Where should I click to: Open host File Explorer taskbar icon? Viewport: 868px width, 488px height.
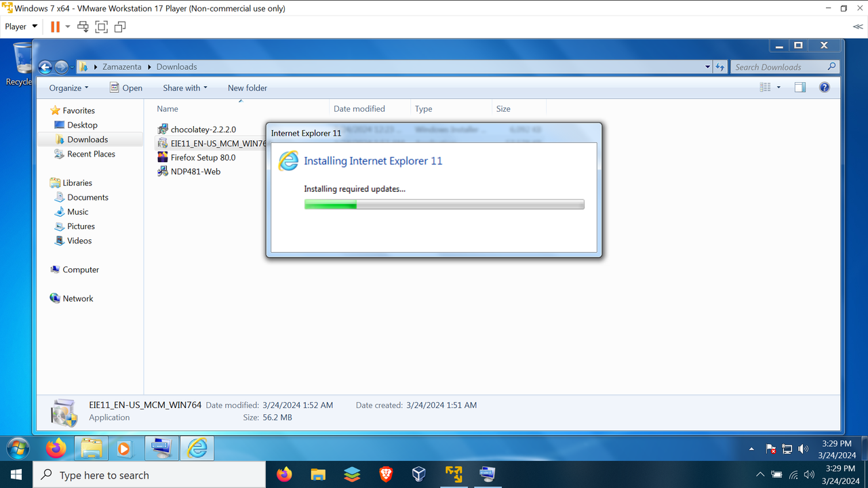(318, 474)
